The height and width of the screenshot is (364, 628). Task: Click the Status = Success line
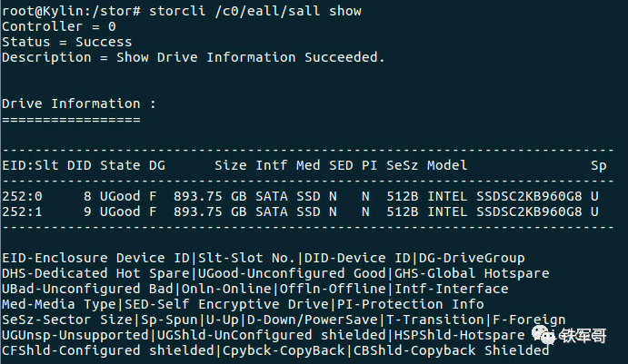(x=67, y=42)
